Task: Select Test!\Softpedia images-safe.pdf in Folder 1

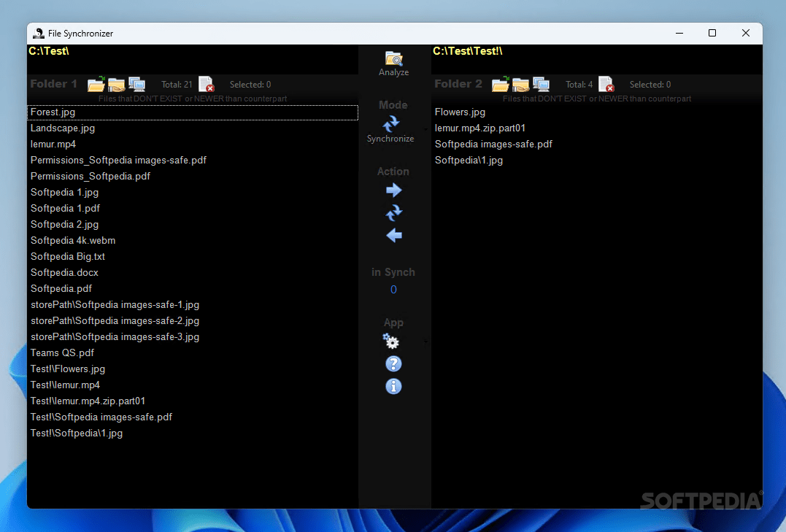Action: point(193,417)
